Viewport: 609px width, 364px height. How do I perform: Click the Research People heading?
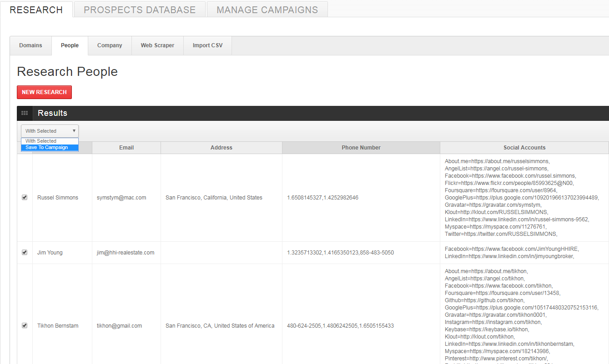67,72
